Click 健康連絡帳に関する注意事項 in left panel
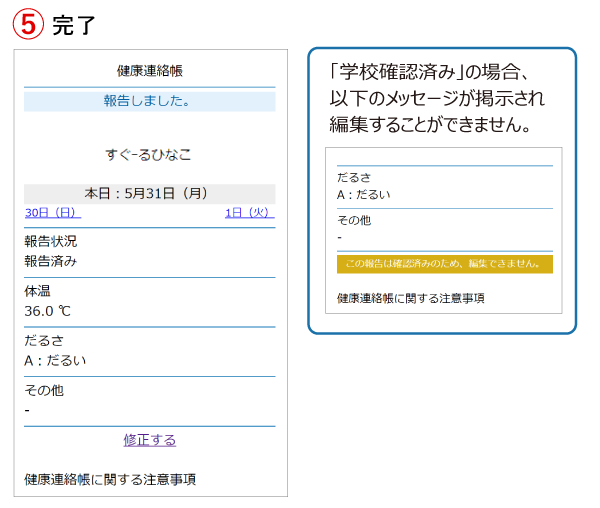Screen dimensions: 600x508 [110, 479]
